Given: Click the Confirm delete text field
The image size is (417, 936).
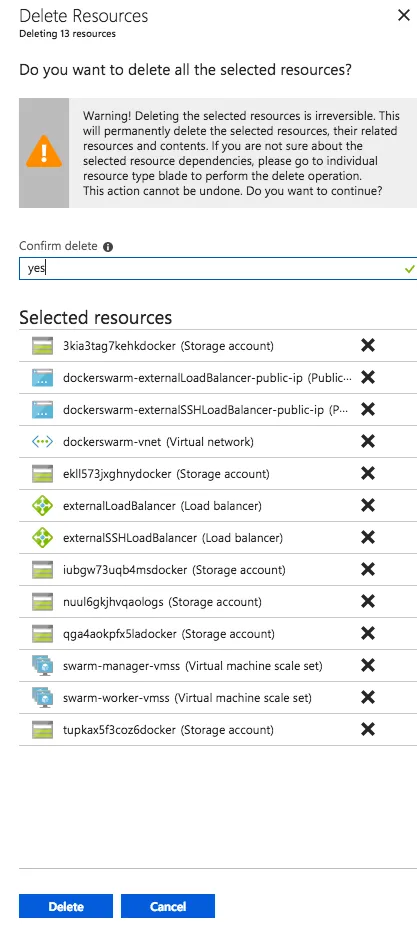Looking at the screenshot, I should pos(218,269).
